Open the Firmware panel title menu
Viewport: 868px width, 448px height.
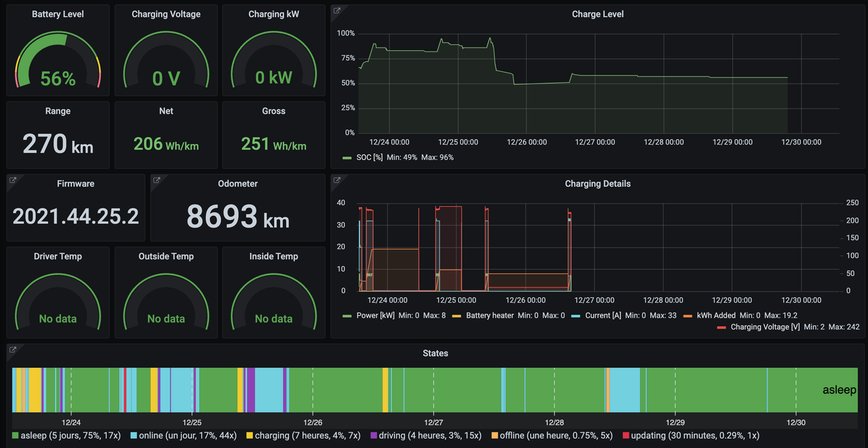point(76,184)
